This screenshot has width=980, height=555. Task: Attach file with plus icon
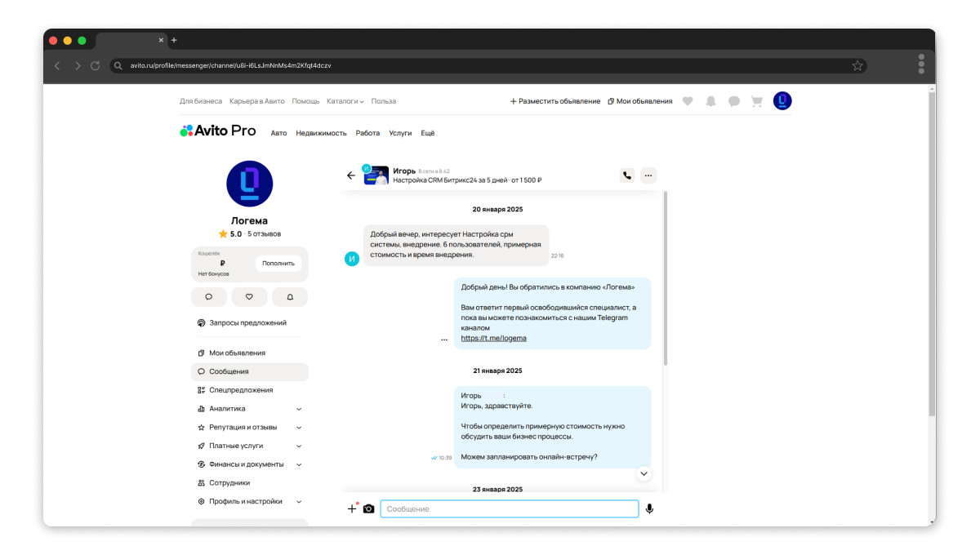[352, 508]
